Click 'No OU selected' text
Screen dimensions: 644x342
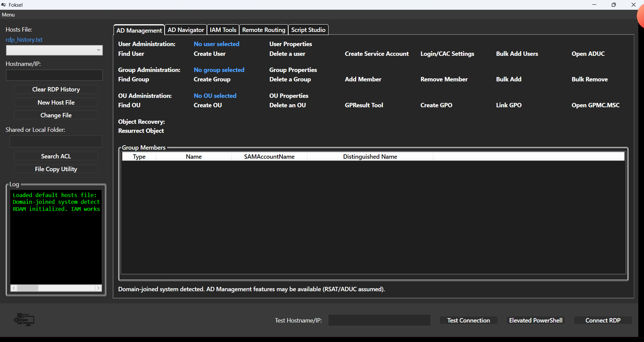coord(215,96)
